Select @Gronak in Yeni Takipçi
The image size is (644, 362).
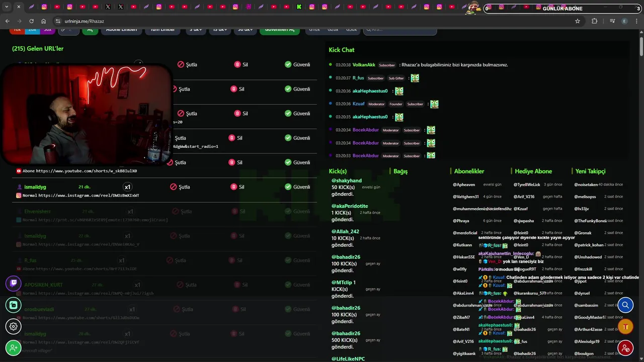(583, 233)
